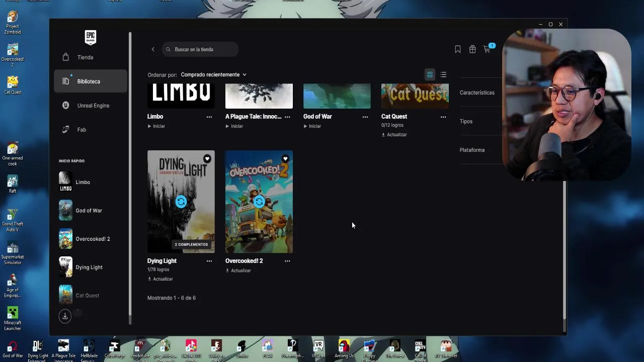Viewport: 644px width, 362px height.
Task: Open CurseForge desktop icon
Action: tap(115, 349)
